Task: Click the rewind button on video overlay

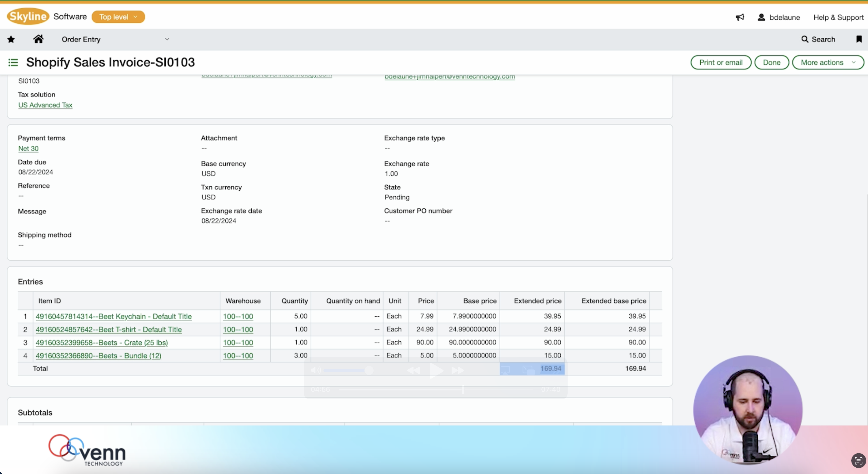Action: pos(414,371)
